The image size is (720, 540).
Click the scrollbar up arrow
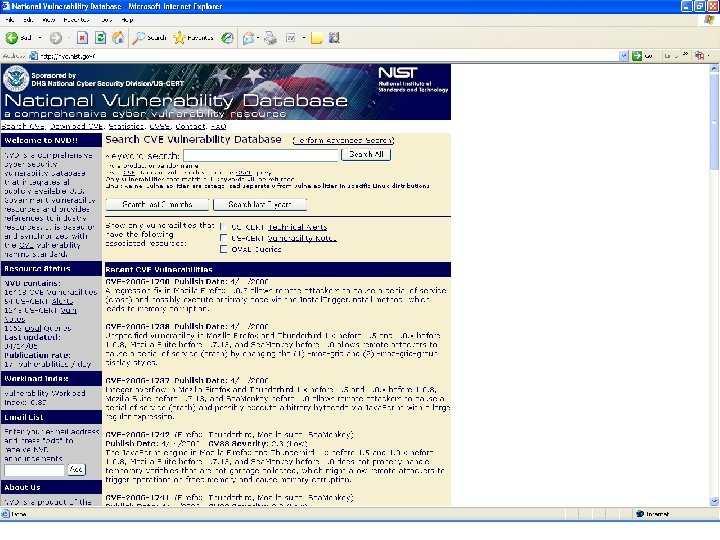[x=714, y=68]
